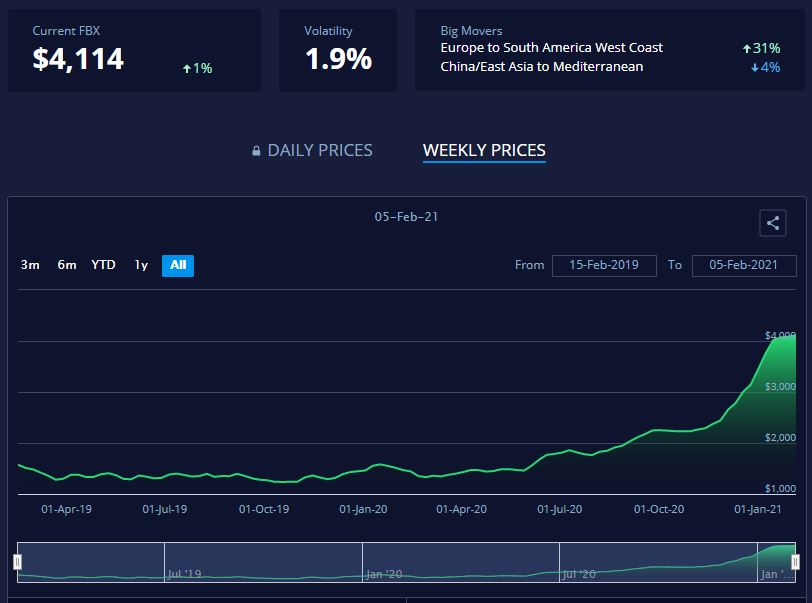Click the lock icon beside Daily Prices
The height and width of the screenshot is (603, 812).
(257, 151)
